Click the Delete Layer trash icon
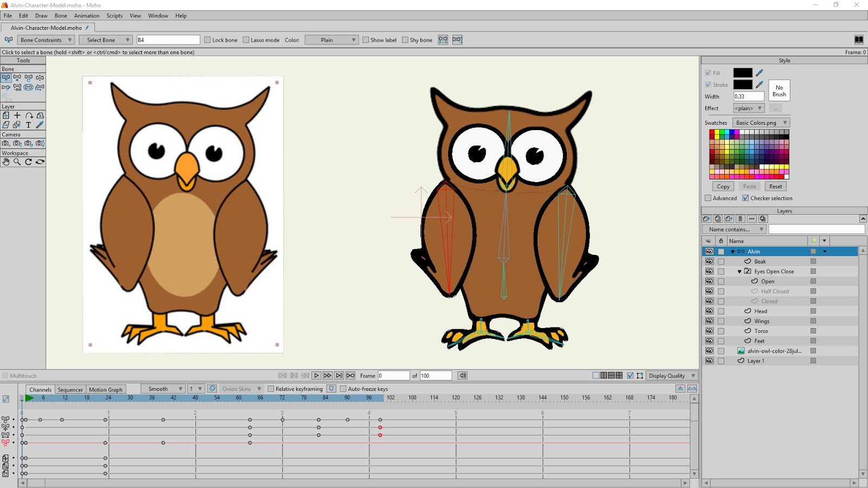868x488 pixels. click(741, 219)
